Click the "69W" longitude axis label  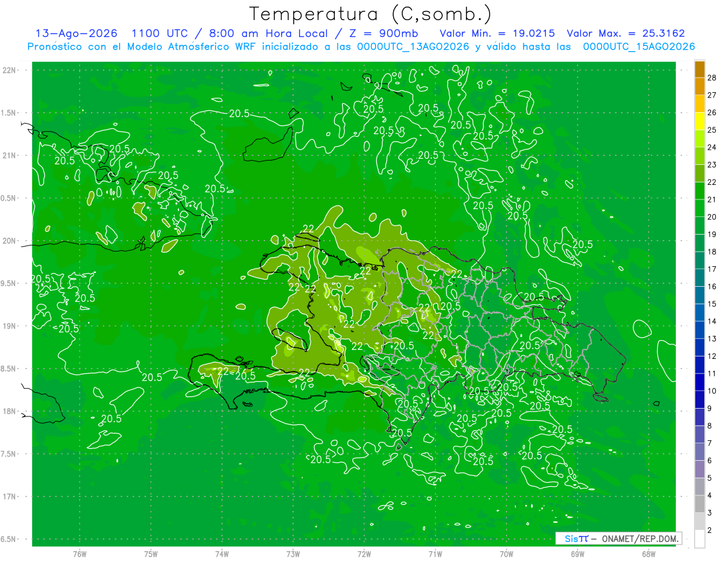point(577,554)
